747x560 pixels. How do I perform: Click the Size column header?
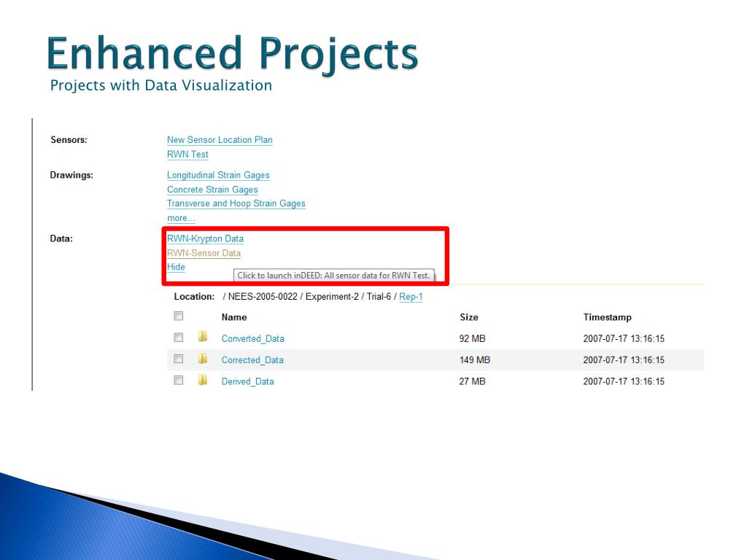point(469,317)
